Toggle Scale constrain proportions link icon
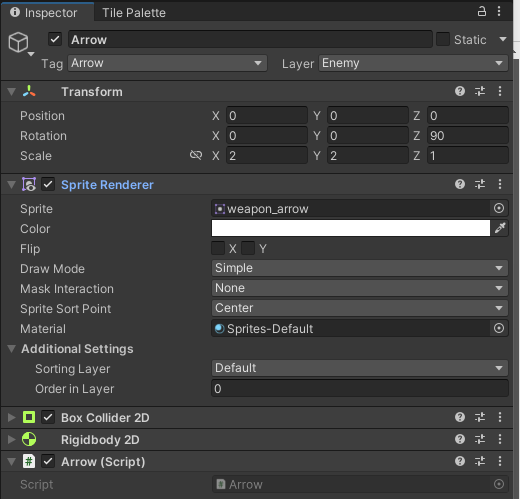The width and height of the screenshot is (520, 499). (x=196, y=155)
